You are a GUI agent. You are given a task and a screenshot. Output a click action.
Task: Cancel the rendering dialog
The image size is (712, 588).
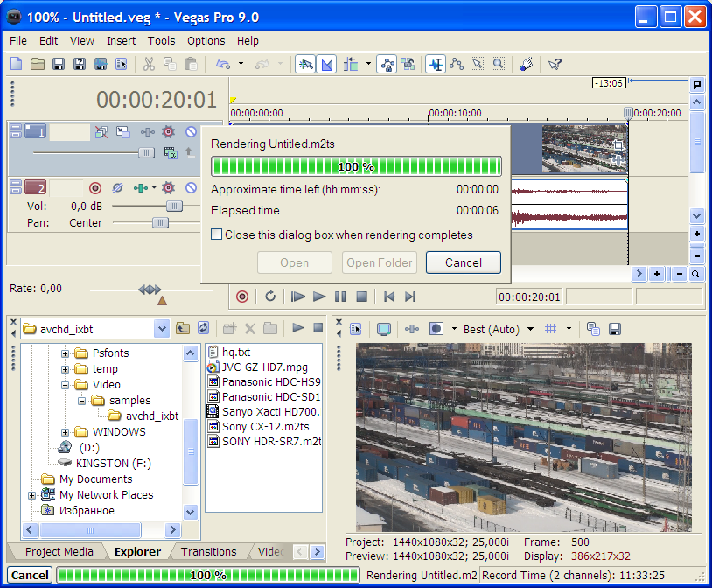(x=463, y=262)
